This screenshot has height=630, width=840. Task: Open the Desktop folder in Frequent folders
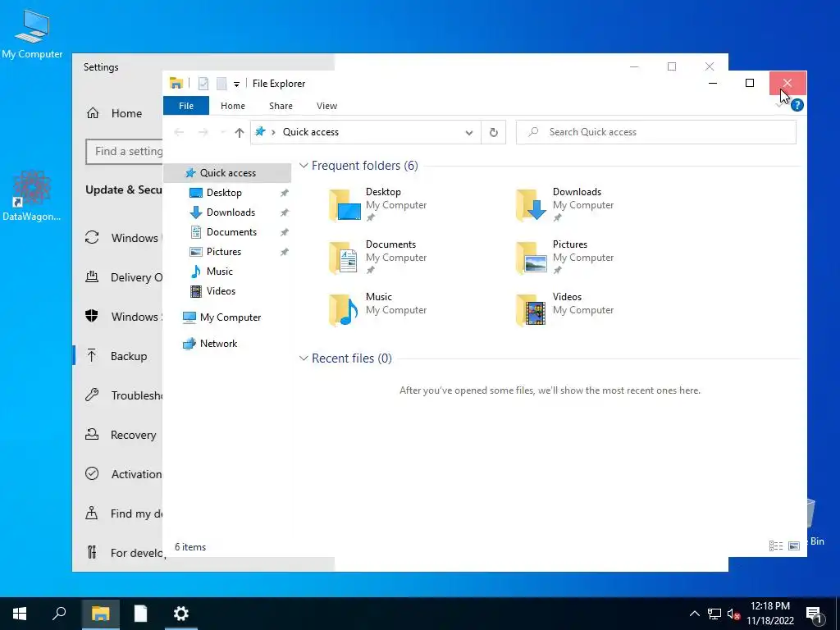(x=377, y=204)
